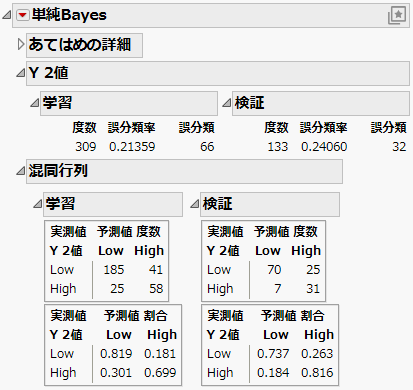Click cell value 70 in validation matrix

[x=274, y=270]
